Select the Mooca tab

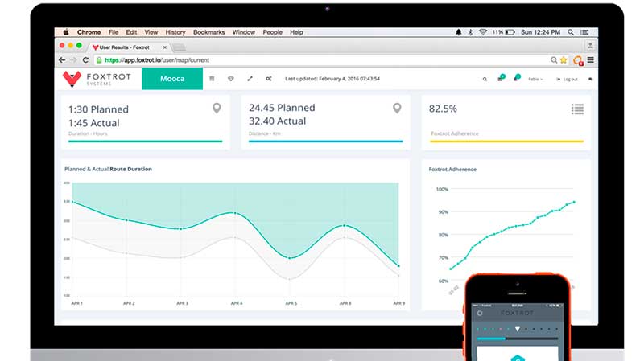(x=172, y=79)
